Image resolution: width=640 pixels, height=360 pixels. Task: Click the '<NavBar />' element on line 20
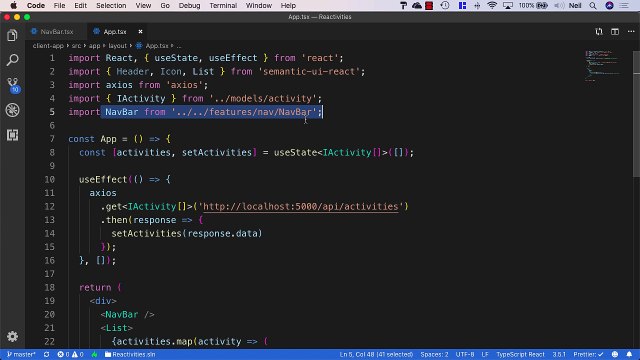[x=127, y=314]
